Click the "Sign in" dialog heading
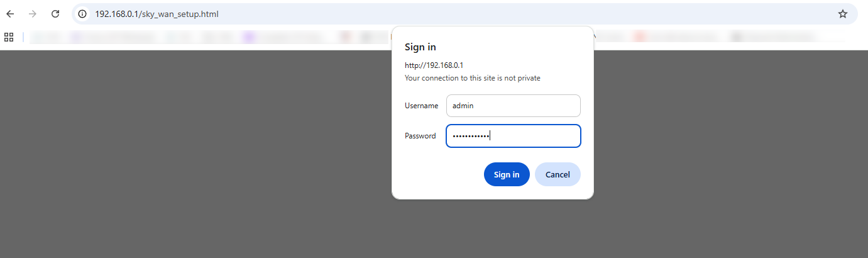868x258 pixels. [420, 47]
